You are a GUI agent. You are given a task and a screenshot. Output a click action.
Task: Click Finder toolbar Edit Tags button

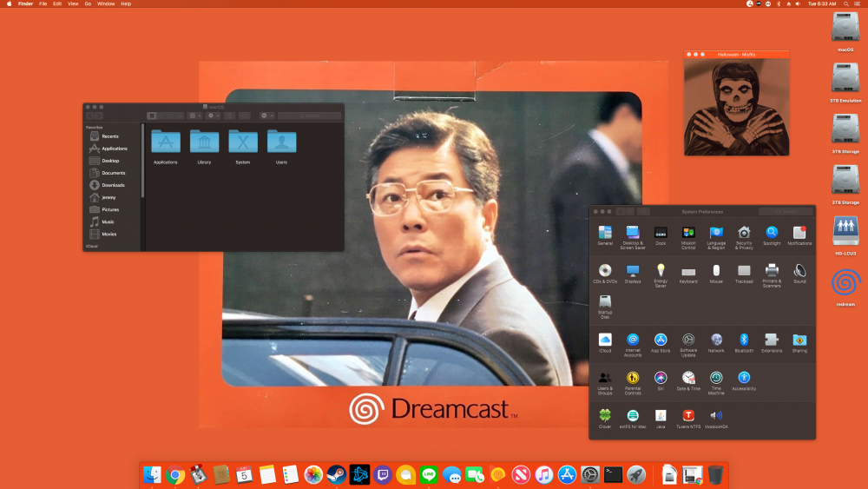tap(245, 116)
